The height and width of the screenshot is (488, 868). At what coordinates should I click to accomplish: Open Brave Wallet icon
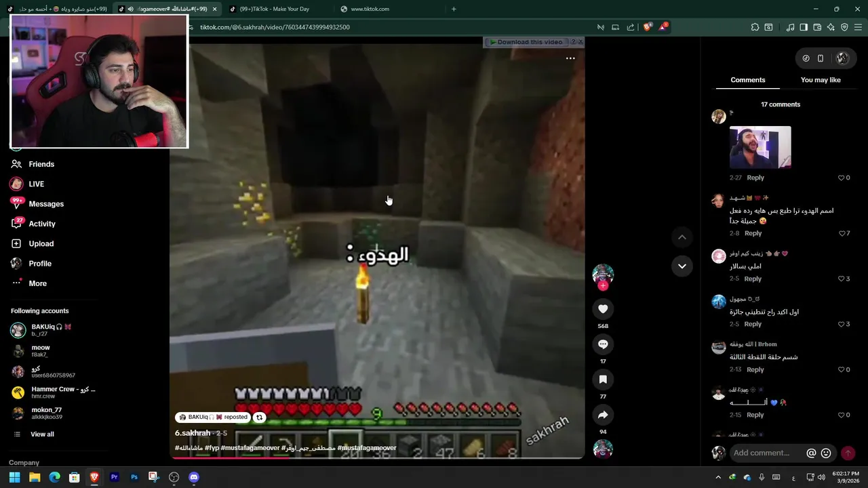coord(817,27)
